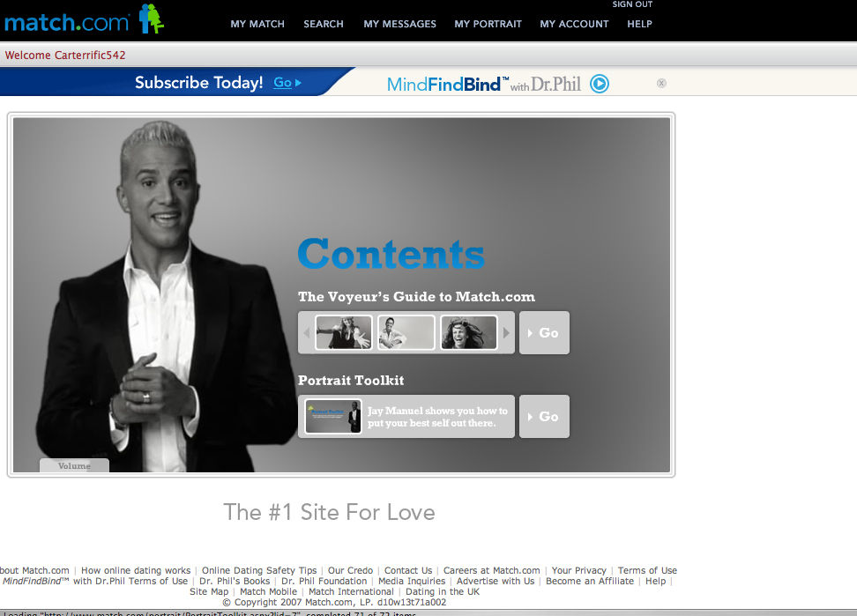Viewport: 857px width, 616px height.
Task: Open Match Mobile link
Action: coord(268,591)
